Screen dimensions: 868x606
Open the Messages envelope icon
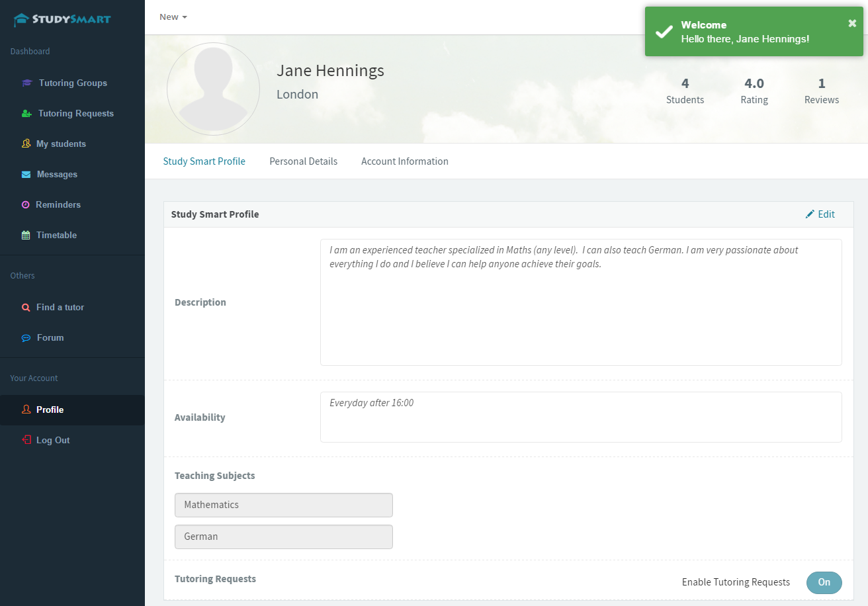(x=26, y=174)
